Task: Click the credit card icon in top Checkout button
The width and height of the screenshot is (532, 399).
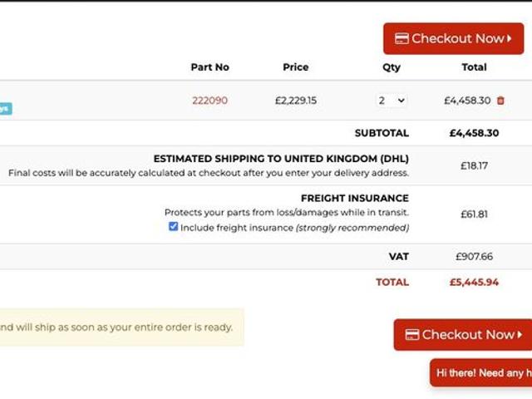Action: (x=401, y=38)
